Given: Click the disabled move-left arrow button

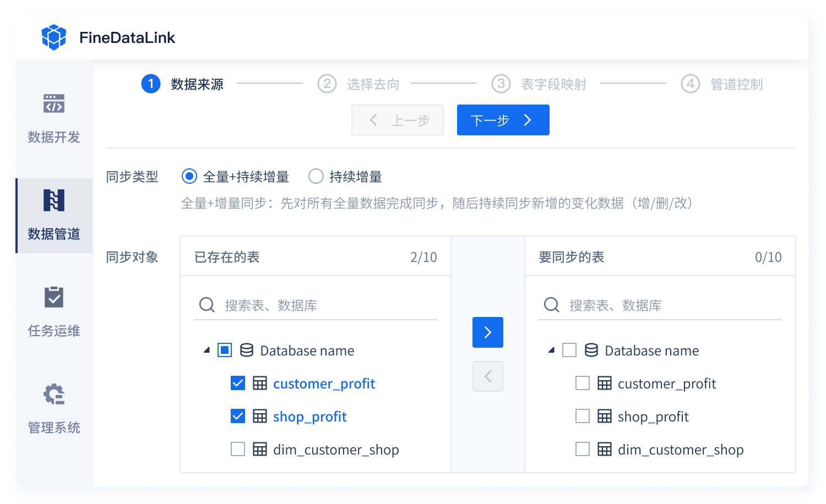Looking at the screenshot, I should click(488, 376).
